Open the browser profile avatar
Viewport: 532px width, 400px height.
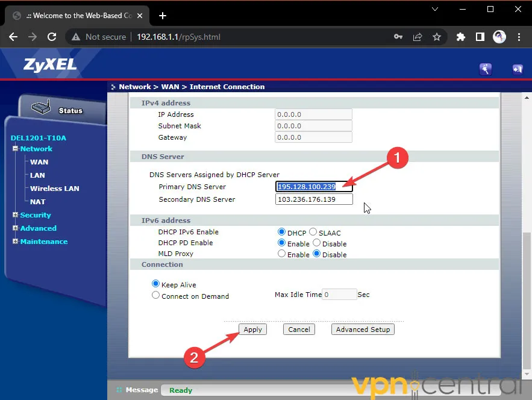(499, 37)
